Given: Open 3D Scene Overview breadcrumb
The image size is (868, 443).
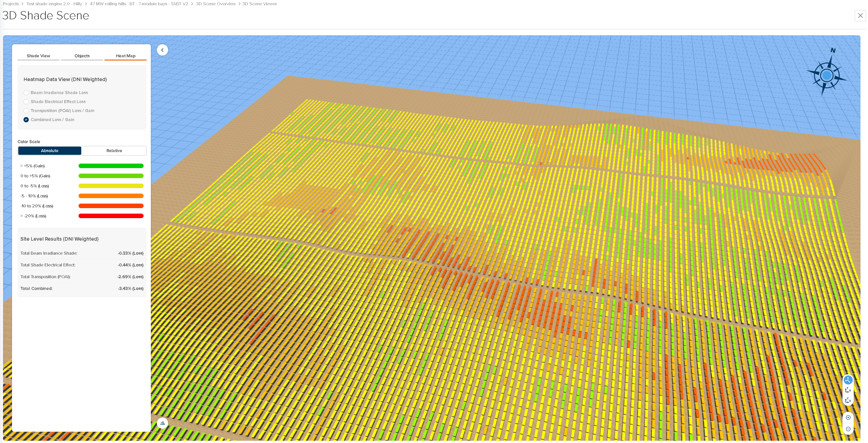Looking at the screenshot, I should tap(216, 4).
